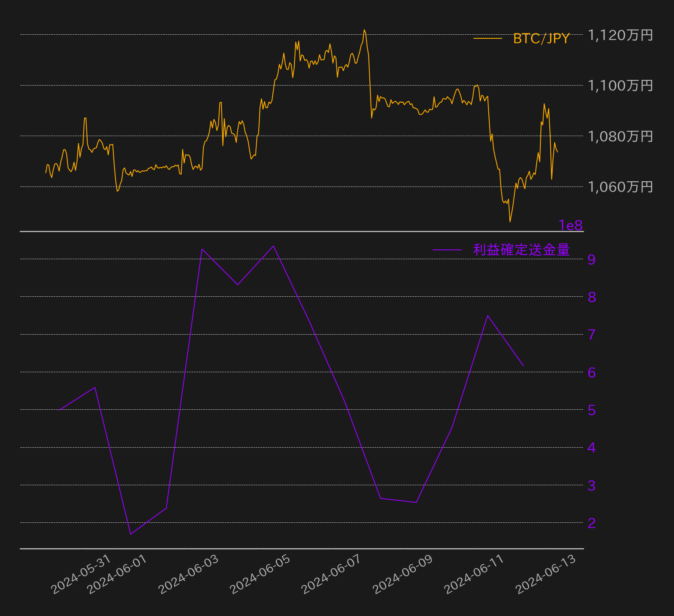This screenshot has height=616, width=674.
Task: Click the purple legend line sample
Action: (447, 250)
